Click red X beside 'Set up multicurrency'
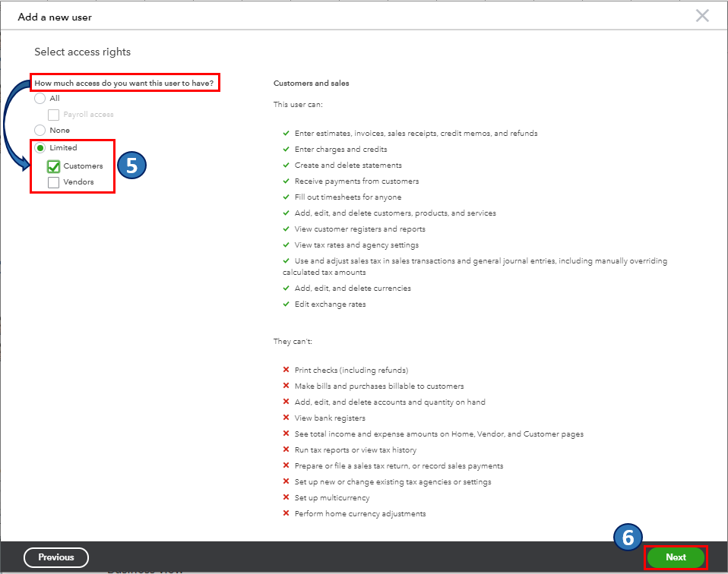The height and width of the screenshot is (574, 728). 286,497
